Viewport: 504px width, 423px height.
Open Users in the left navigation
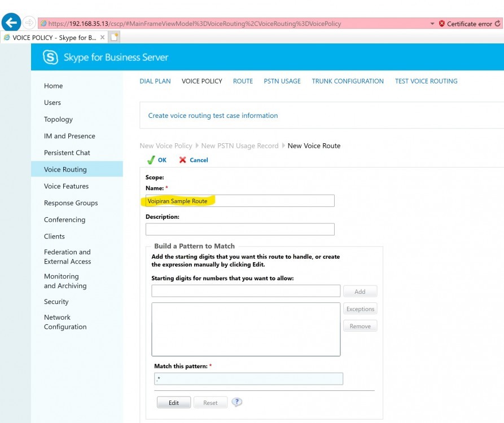[52, 103]
